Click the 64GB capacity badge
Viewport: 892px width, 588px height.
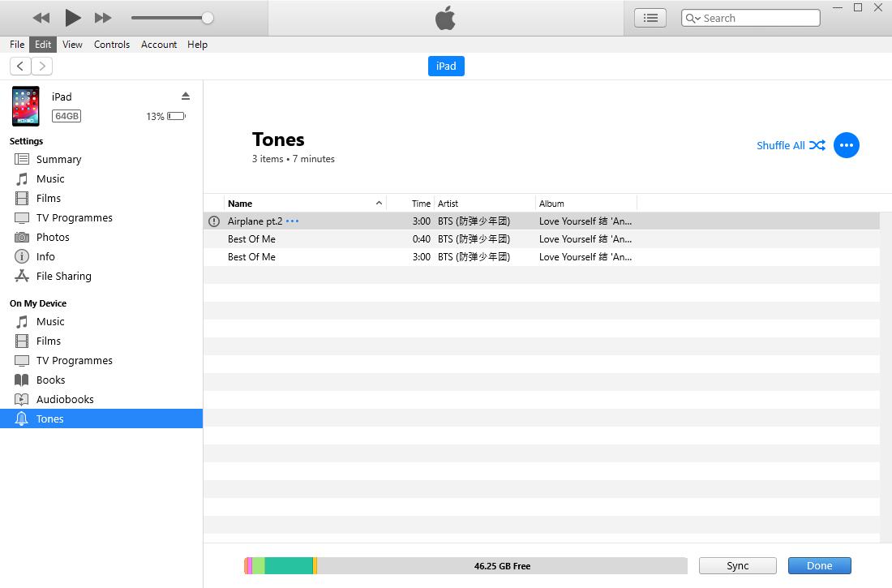coord(66,116)
